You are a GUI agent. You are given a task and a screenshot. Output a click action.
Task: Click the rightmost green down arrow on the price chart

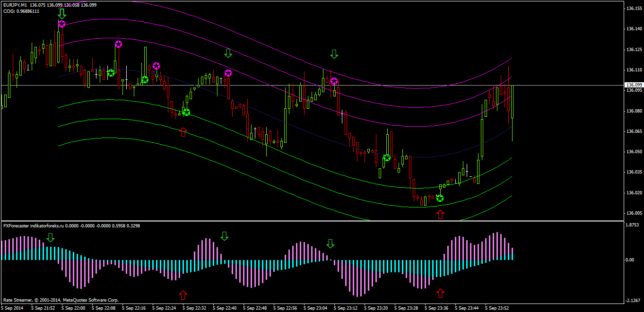[334, 54]
